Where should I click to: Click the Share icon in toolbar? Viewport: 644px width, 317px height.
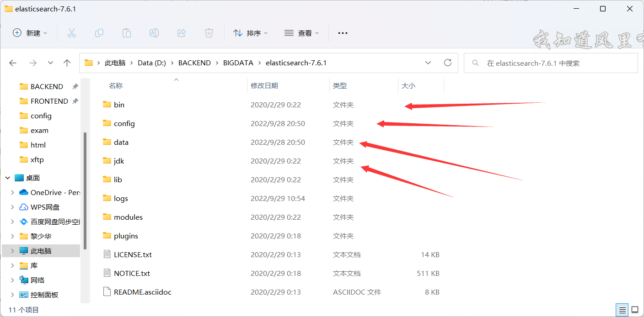pyautogui.click(x=182, y=33)
